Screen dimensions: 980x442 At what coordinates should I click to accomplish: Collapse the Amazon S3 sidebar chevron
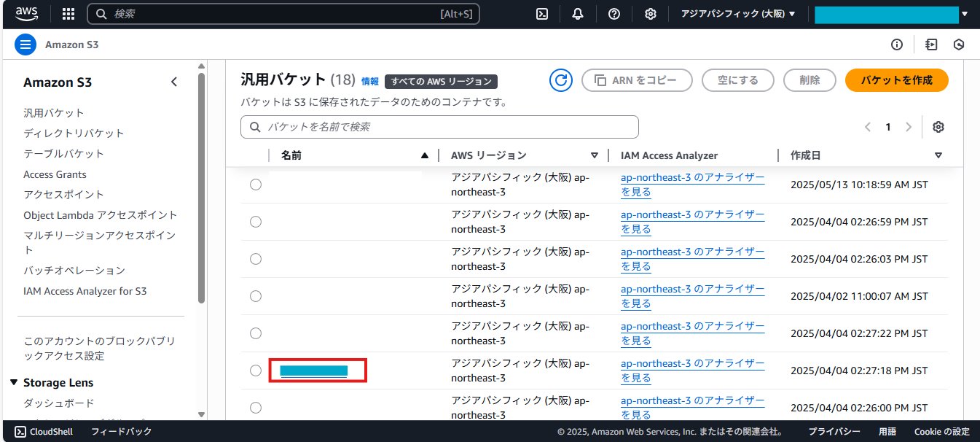click(174, 82)
